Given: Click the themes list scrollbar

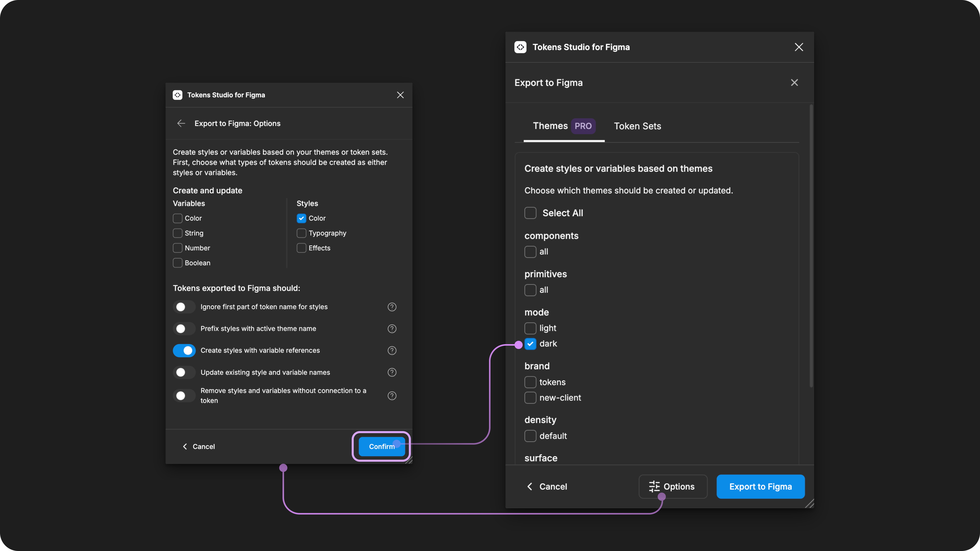Looking at the screenshot, I should coord(811,246).
